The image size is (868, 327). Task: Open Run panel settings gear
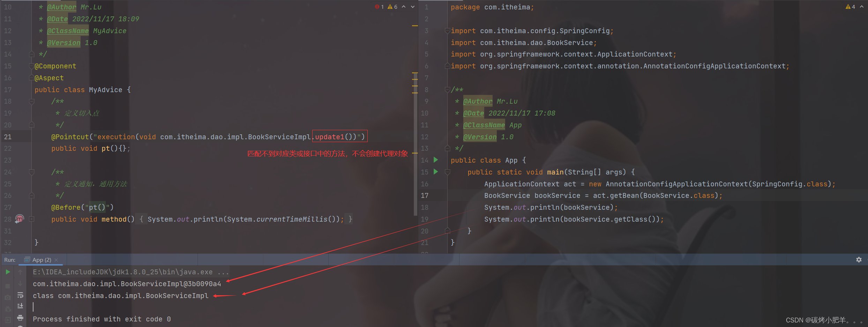(x=859, y=260)
